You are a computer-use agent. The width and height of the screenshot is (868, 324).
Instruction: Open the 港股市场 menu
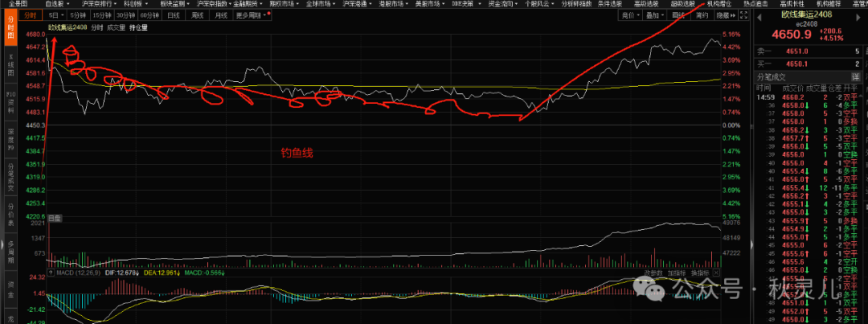coord(392,3)
